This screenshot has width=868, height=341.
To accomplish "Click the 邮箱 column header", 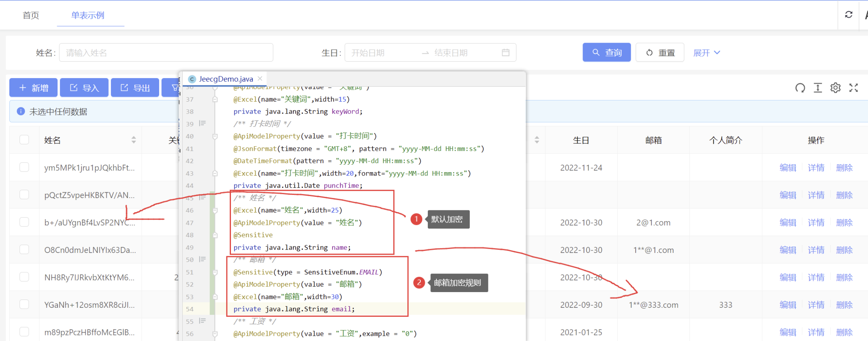I will click(x=654, y=140).
